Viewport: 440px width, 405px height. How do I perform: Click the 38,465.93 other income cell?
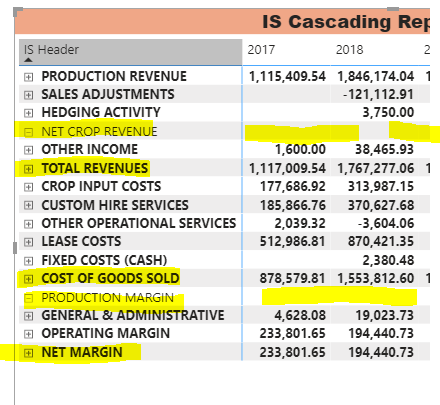pyautogui.click(x=385, y=150)
